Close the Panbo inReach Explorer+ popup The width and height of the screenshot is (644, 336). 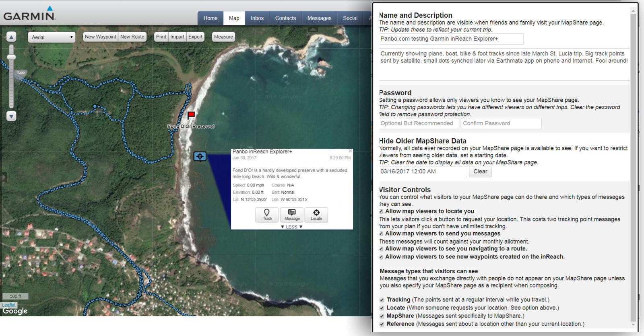pos(350,151)
